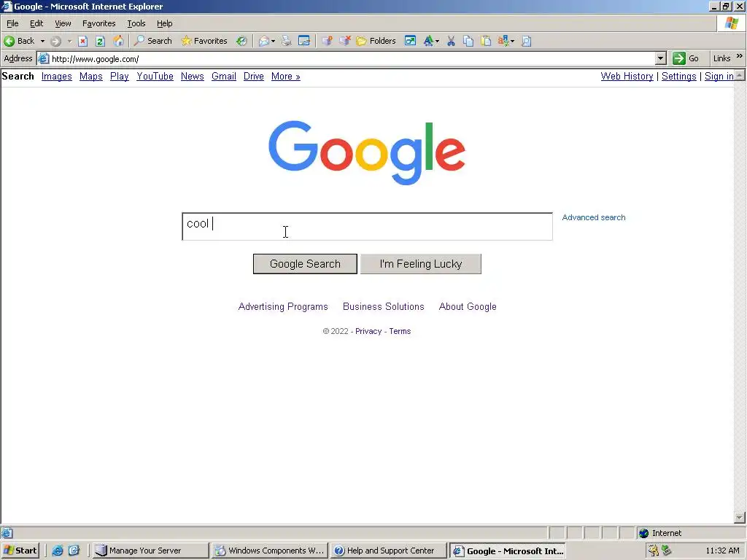Image resolution: width=747 pixels, height=560 pixels.
Task: Click the Mail envelope icon
Action: pyautogui.click(x=264, y=41)
